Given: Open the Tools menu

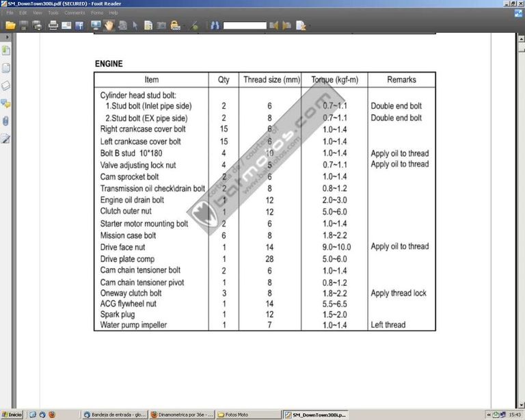Looking at the screenshot, I should point(53,12).
